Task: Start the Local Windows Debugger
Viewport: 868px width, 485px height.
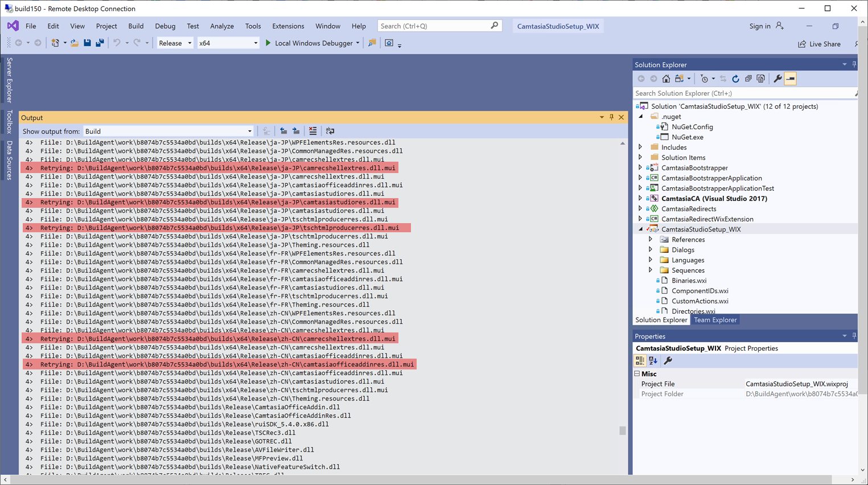Action: (312, 43)
